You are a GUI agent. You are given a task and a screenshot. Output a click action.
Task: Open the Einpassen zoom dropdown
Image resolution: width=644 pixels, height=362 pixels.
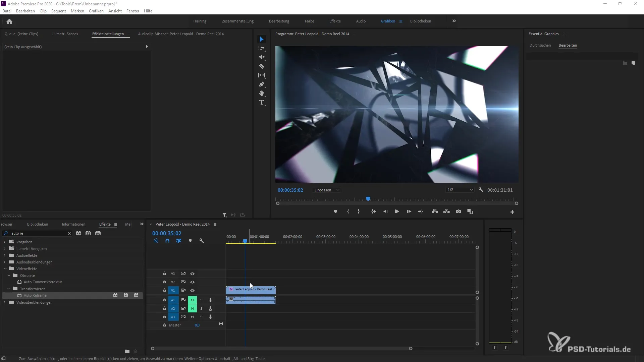327,190
